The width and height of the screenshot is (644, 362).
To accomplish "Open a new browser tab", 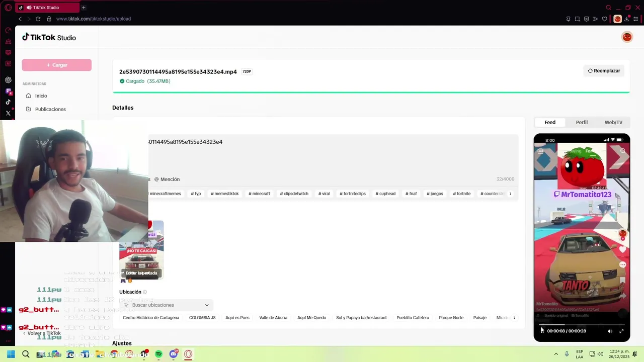I will (84, 8).
